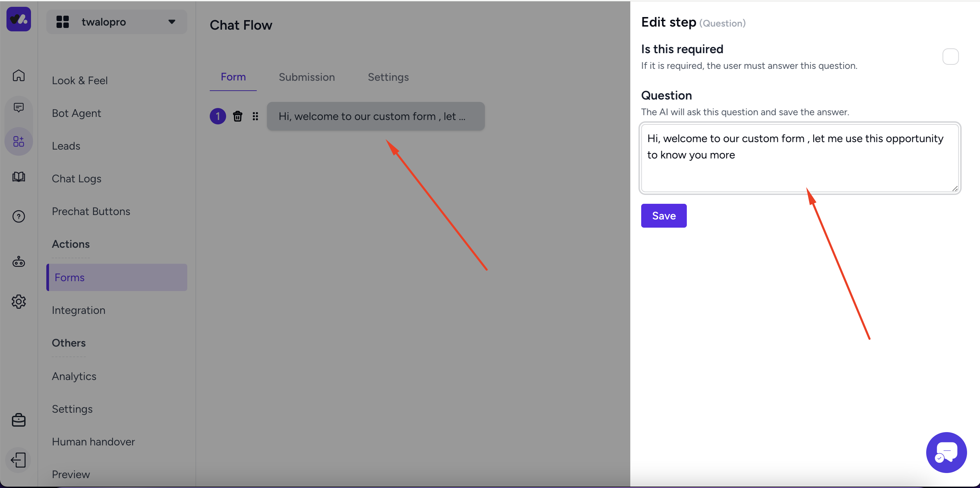Open the Settings tab in Chat Flow
The width and height of the screenshot is (980, 488).
(x=388, y=77)
